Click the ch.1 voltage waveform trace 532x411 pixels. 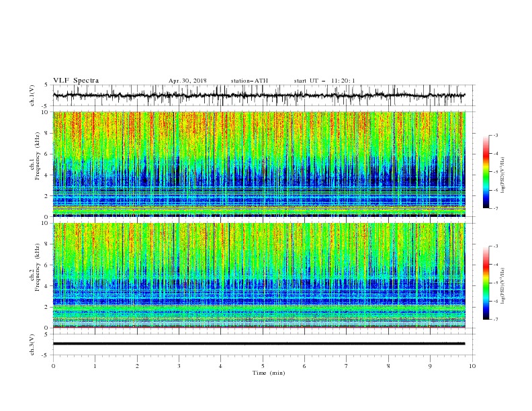point(259,95)
